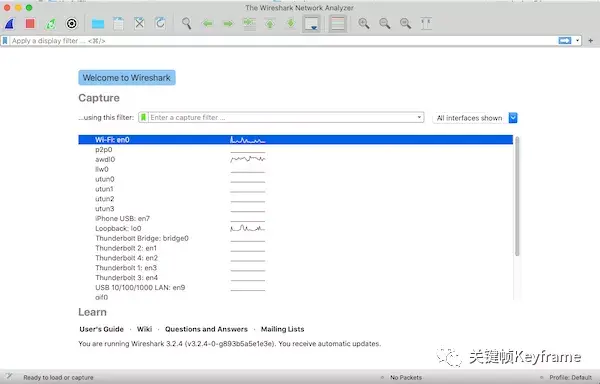The image size is (600, 384).
Task: Zoom out main window text
Action: pyautogui.click(x=385, y=24)
